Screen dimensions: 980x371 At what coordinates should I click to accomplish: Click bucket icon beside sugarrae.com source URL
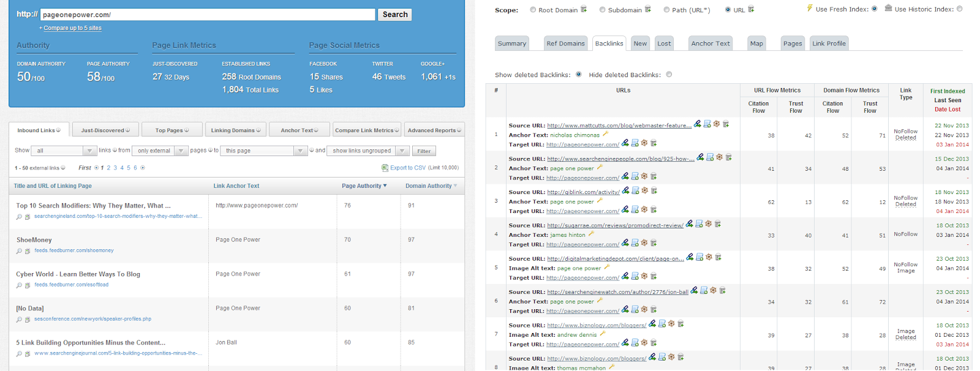coord(718,224)
